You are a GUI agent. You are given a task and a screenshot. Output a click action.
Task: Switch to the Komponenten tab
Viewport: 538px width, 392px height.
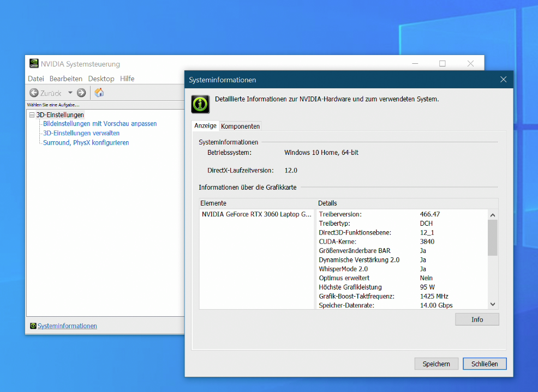240,126
